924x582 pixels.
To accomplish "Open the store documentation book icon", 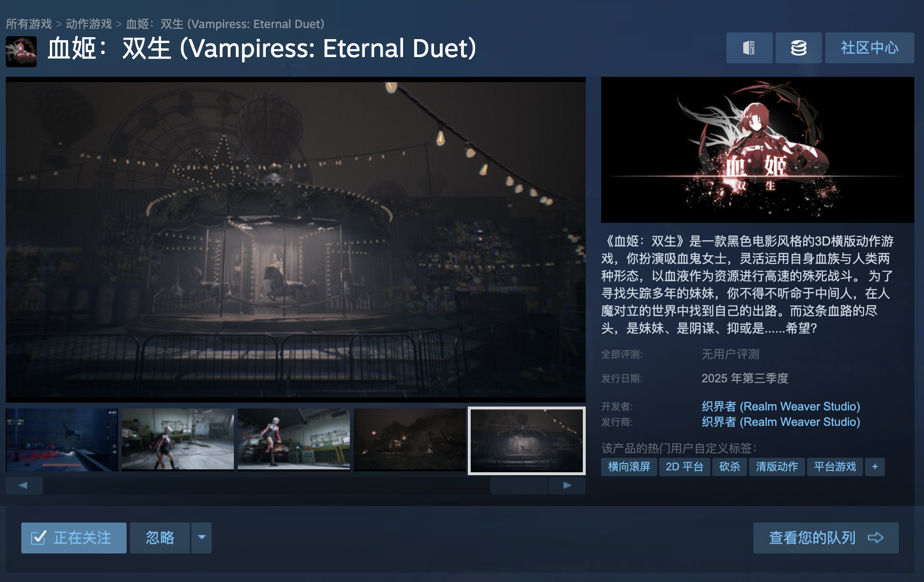I will point(749,48).
